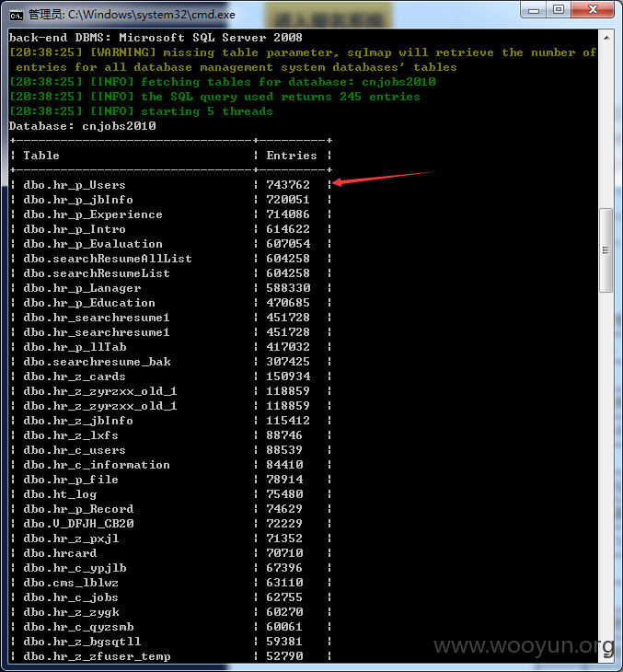Select the dbo.hr_p_Record table name
The height and width of the screenshot is (672, 623).
(x=78, y=509)
